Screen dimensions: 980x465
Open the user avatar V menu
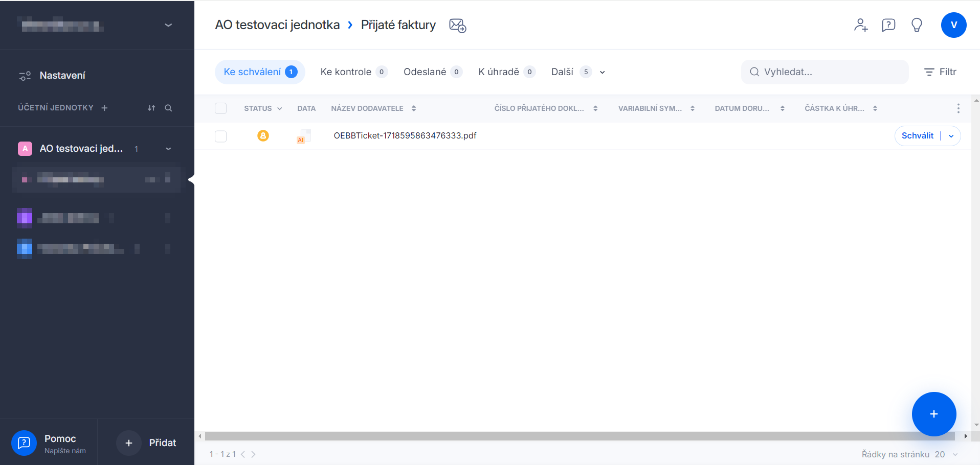point(953,25)
